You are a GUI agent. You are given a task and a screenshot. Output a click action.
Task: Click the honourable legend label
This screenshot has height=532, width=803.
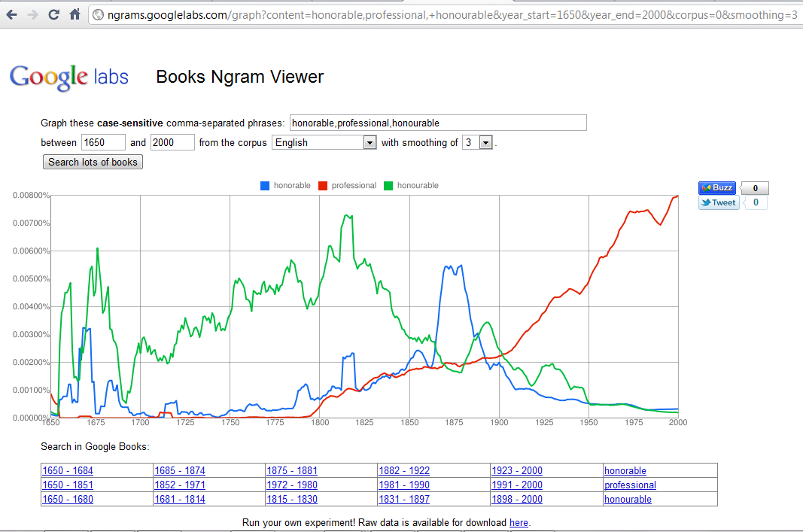[418, 185]
